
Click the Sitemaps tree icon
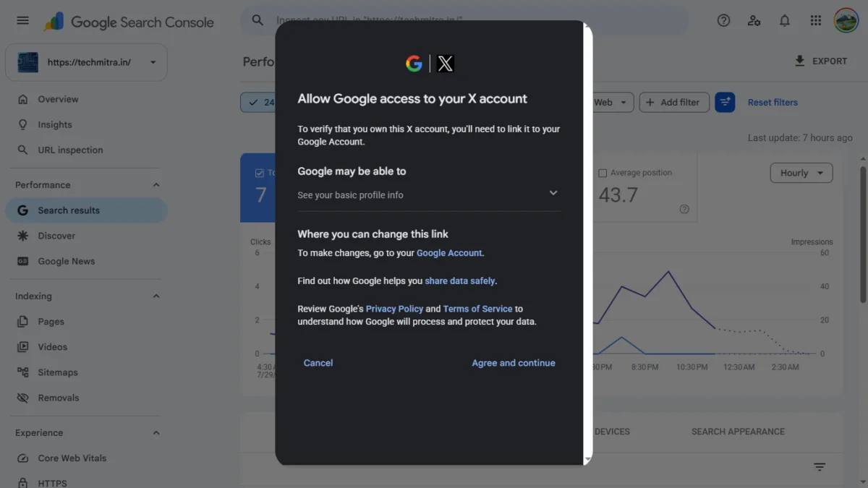click(23, 372)
